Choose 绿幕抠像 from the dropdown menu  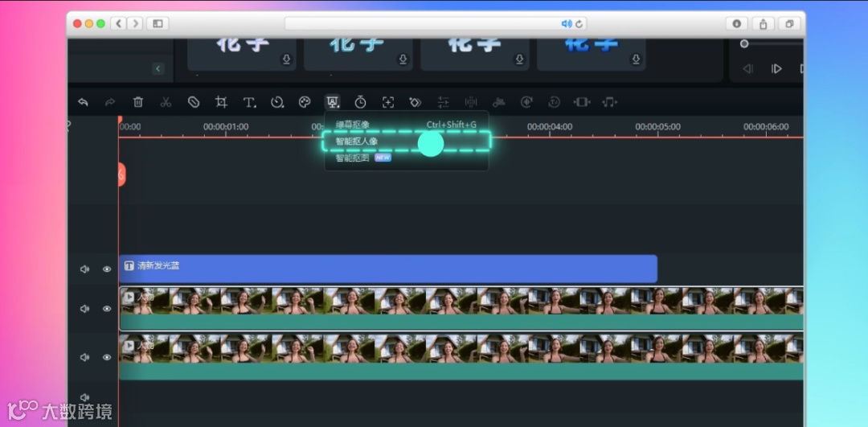pos(407,125)
